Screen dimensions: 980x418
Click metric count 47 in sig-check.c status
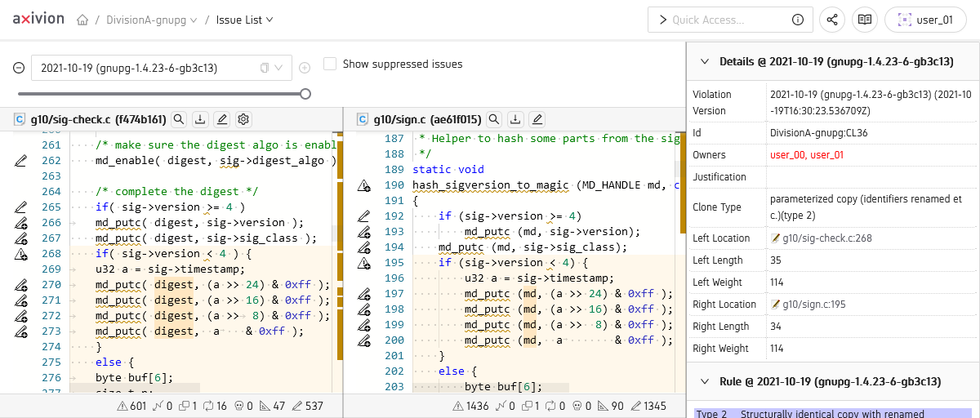pyautogui.click(x=272, y=406)
